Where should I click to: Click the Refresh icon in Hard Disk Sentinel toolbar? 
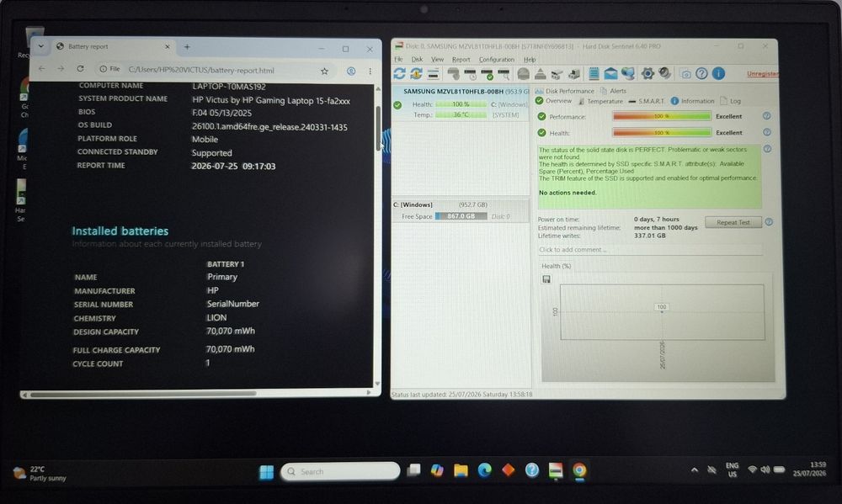tap(399, 73)
